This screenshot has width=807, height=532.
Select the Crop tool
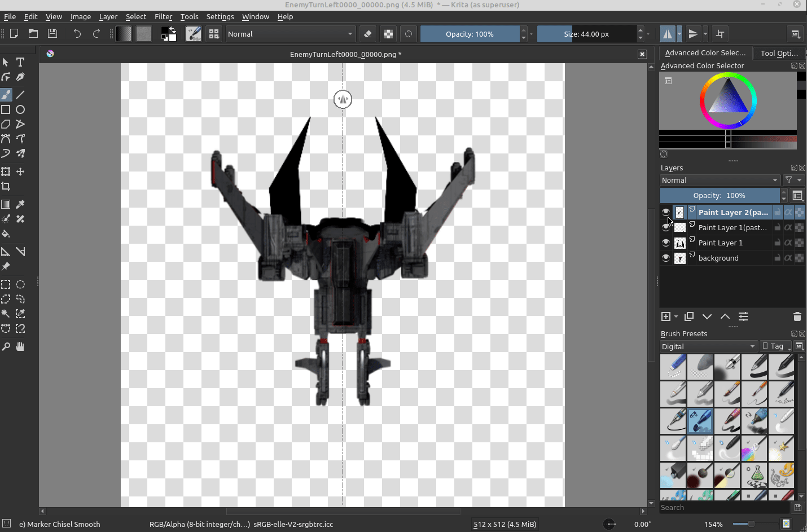point(6,186)
